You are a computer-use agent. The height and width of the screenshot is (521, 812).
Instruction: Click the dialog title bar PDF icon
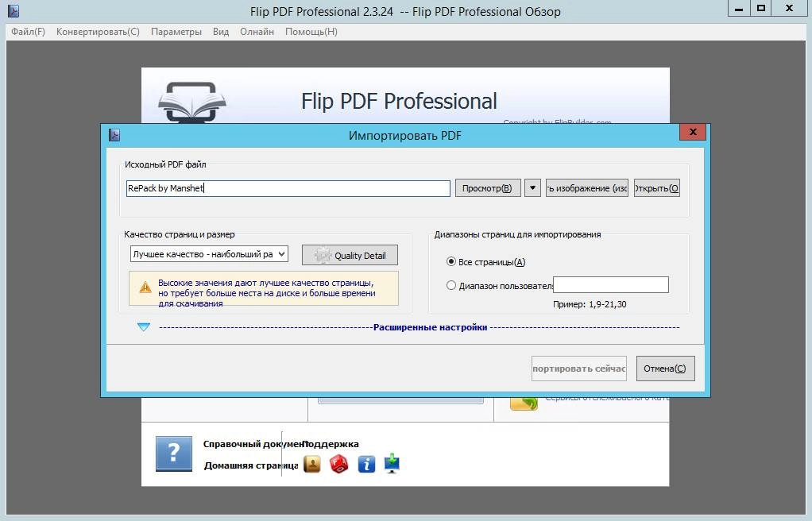(114, 135)
